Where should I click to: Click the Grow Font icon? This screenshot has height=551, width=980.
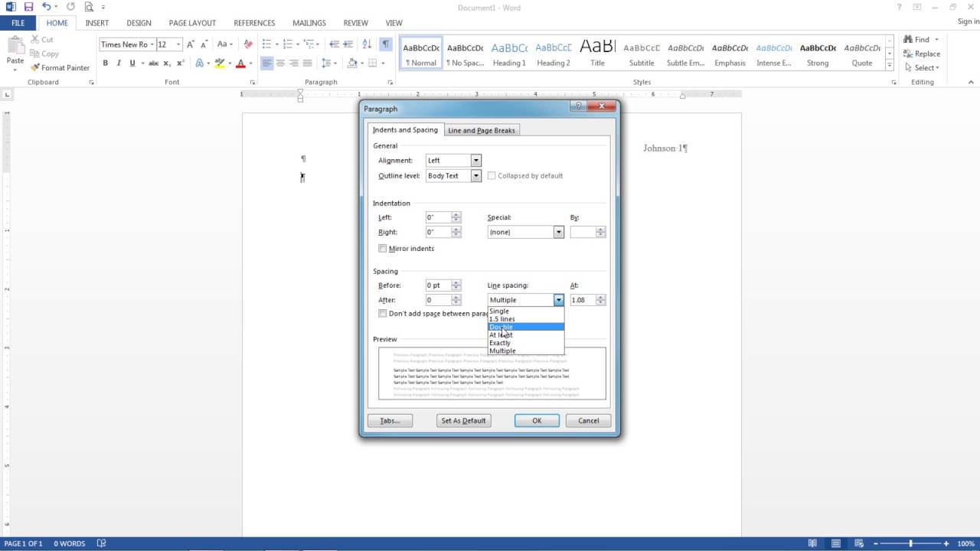[191, 44]
